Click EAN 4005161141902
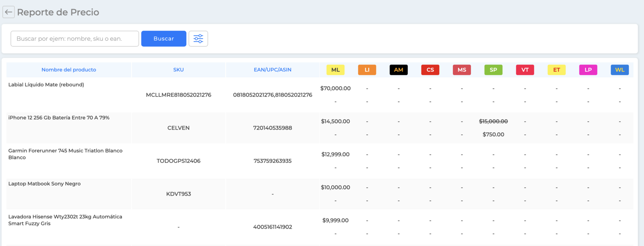644x246 pixels. (272, 227)
